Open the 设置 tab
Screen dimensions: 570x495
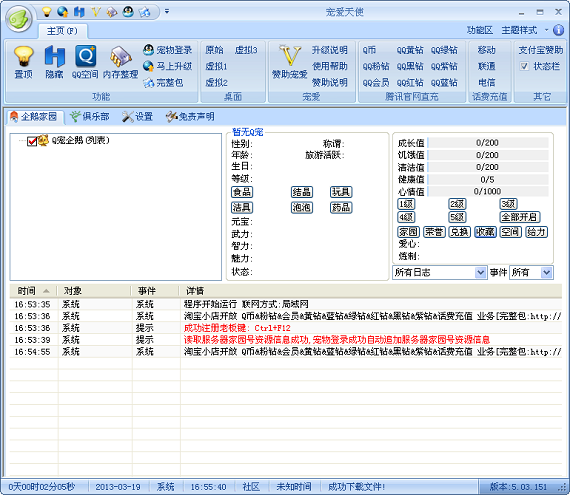click(138, 117)
